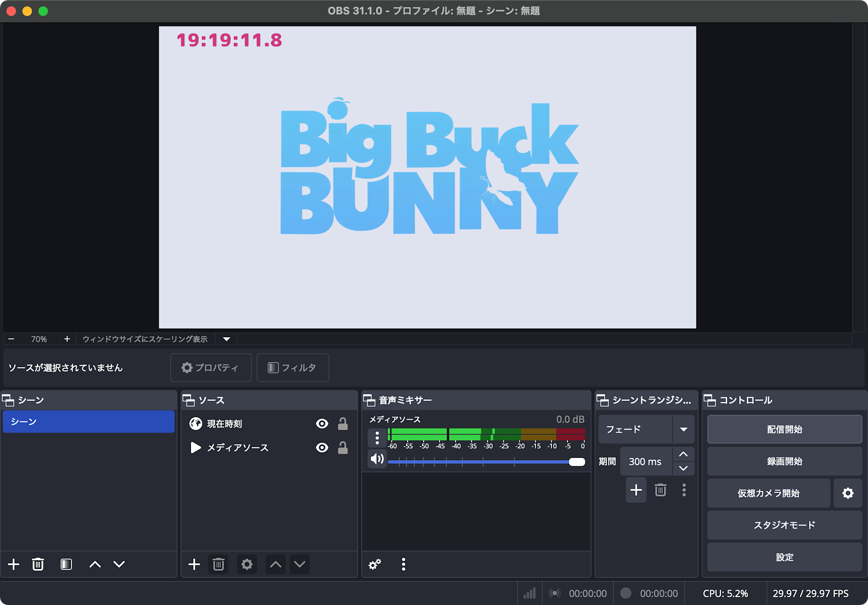Add a new source with plus icon
This screenshot has height=605, width=868.
194,564
